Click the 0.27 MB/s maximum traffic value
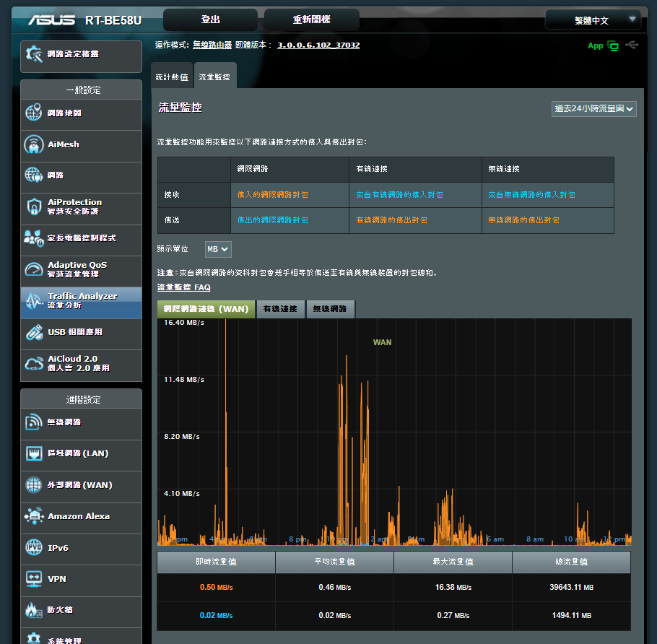 coord(453,616)
